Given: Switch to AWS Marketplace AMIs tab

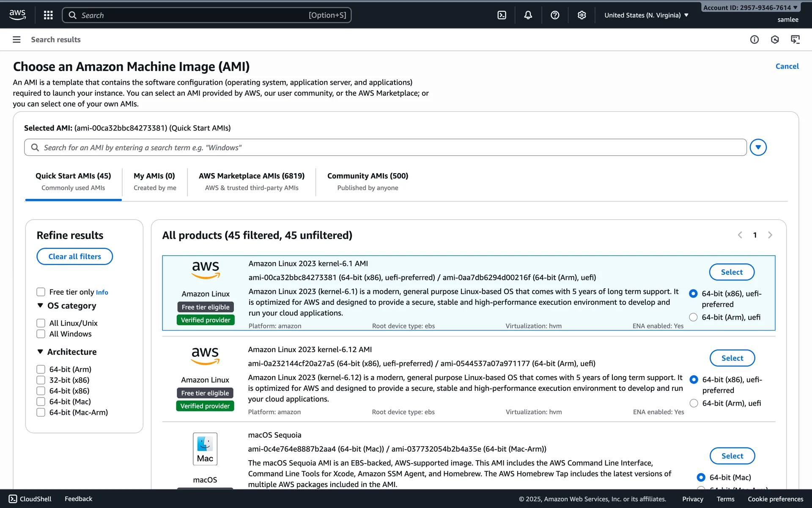Looking at the screenshot, I should point(252,181).
